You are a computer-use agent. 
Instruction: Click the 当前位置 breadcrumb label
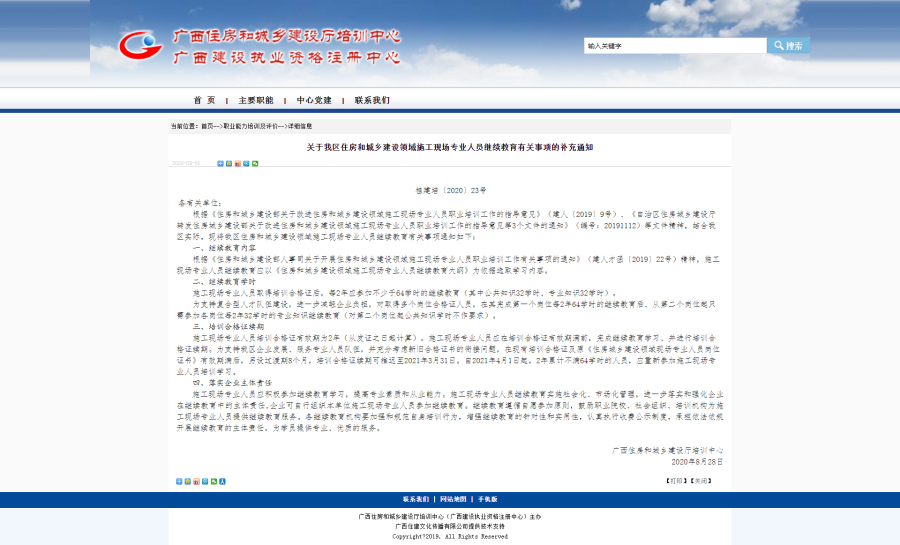(184, 126)
